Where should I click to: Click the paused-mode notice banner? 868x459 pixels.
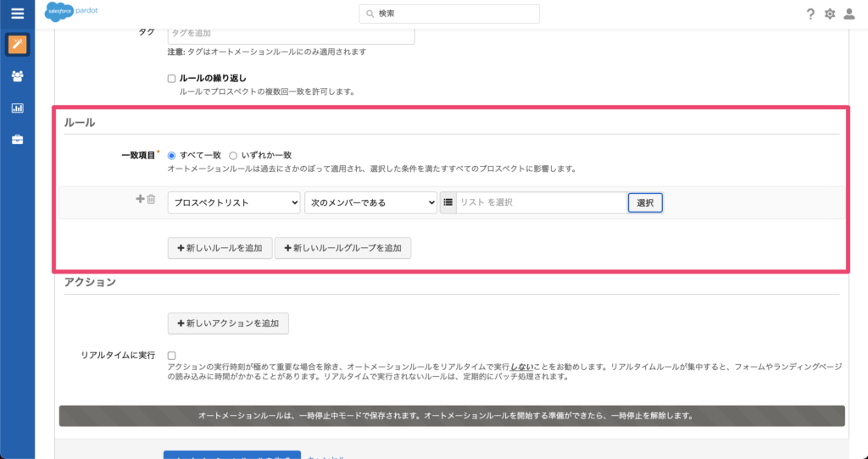pyautogui.click(x=452, y=416)
